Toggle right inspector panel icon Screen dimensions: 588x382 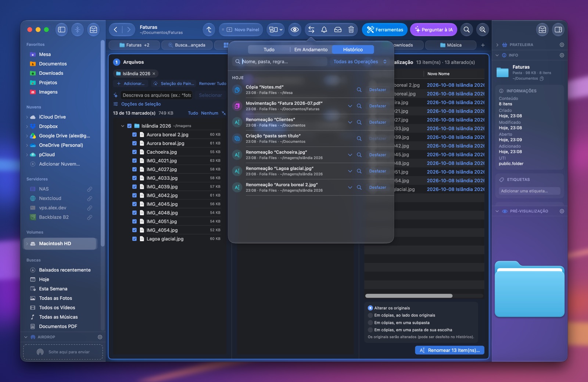(x=558, y=30)
